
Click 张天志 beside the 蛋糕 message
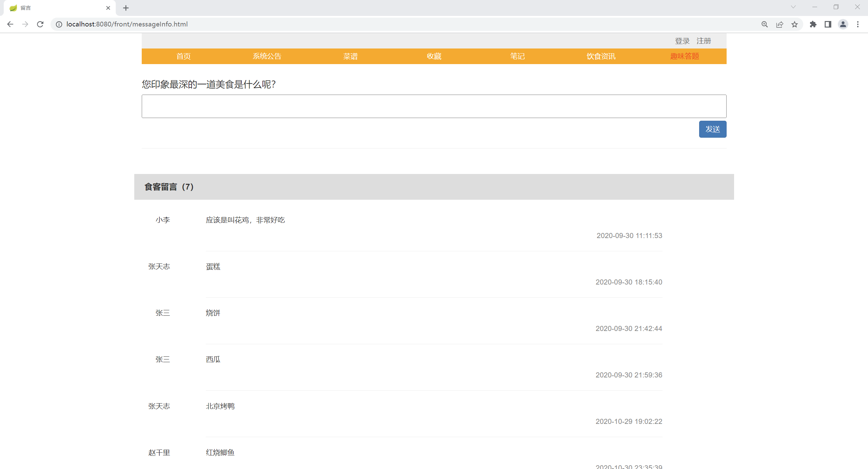pyautogui.click(x=159, y=267)
